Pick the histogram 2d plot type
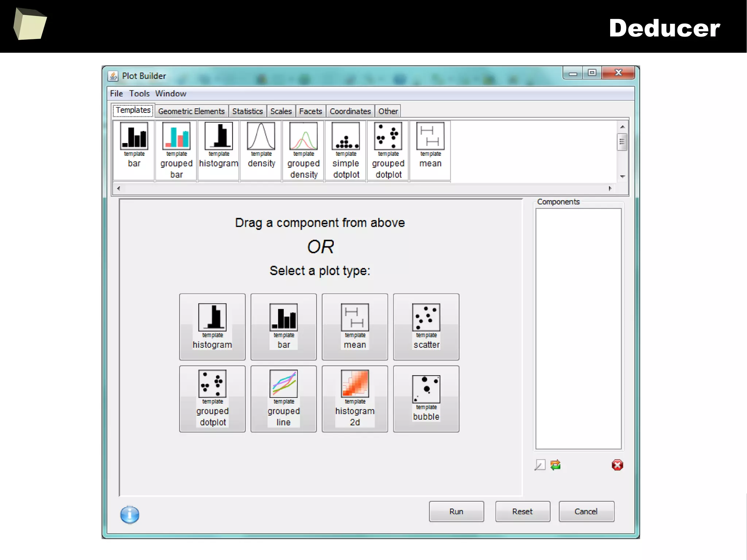 coord(355,399)
